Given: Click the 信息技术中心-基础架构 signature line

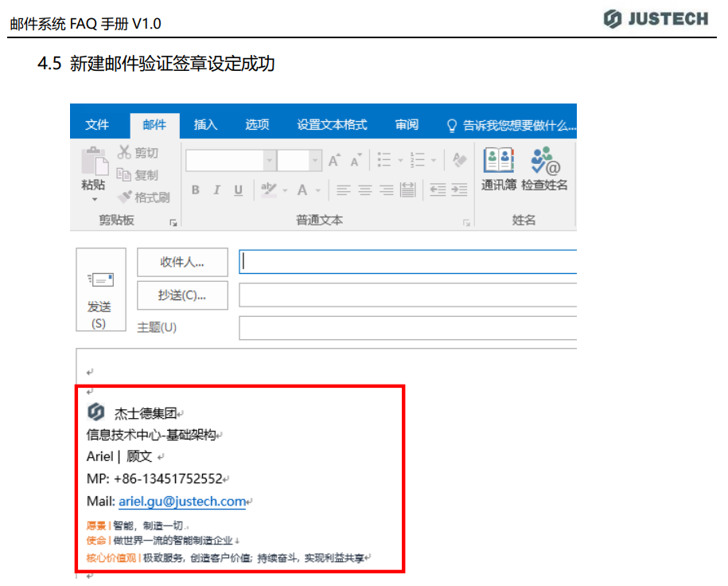Looking at the screenshot, I should pyautogui.click(x=151, y=435).
